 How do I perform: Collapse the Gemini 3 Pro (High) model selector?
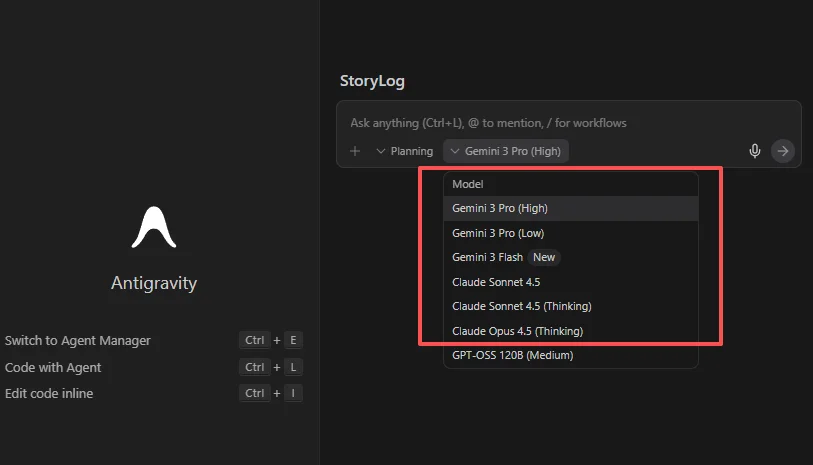(505, 151)
